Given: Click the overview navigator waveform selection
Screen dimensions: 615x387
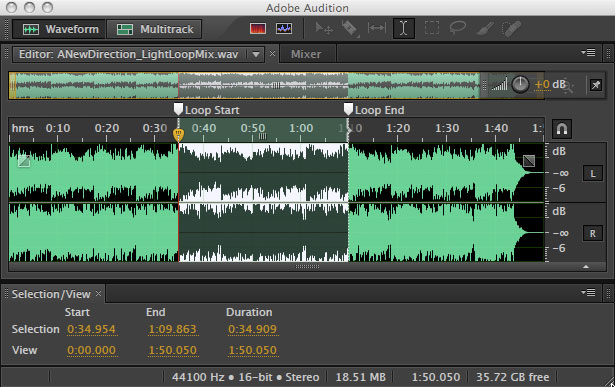Looking at the screenshot, I should (x=263, y=85).
